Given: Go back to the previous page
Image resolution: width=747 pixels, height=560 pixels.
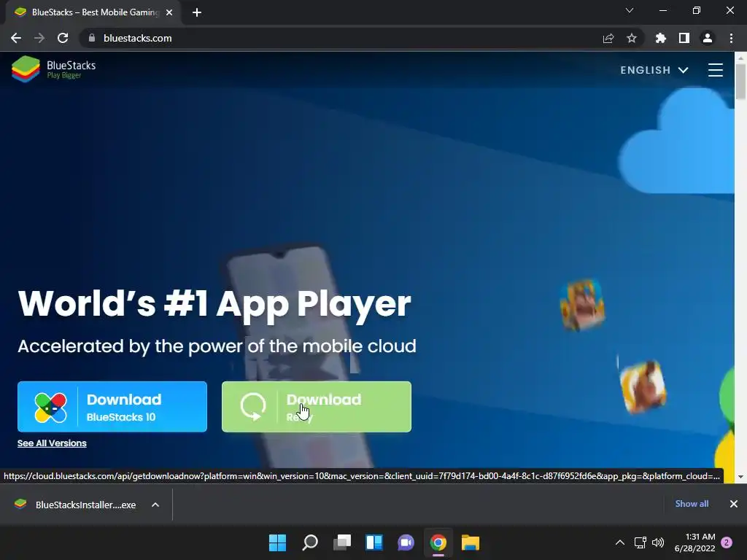Looking at the screenshot, I should click(16, 38).
